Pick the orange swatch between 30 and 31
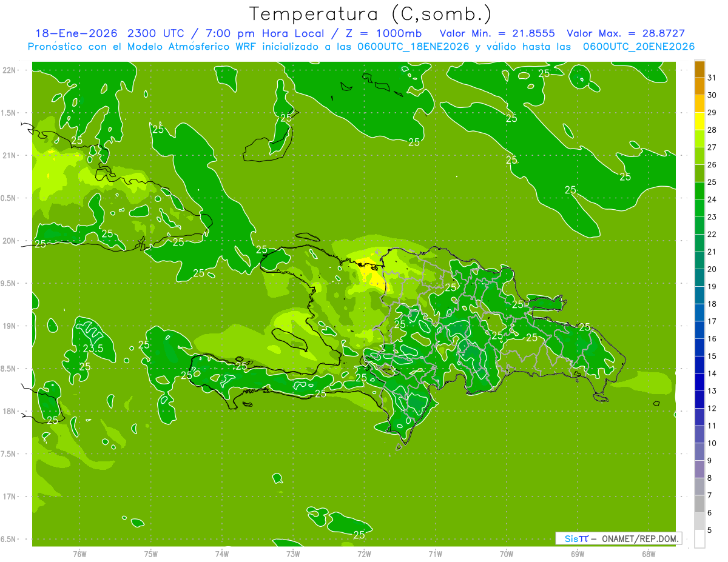 pos(699,87)
